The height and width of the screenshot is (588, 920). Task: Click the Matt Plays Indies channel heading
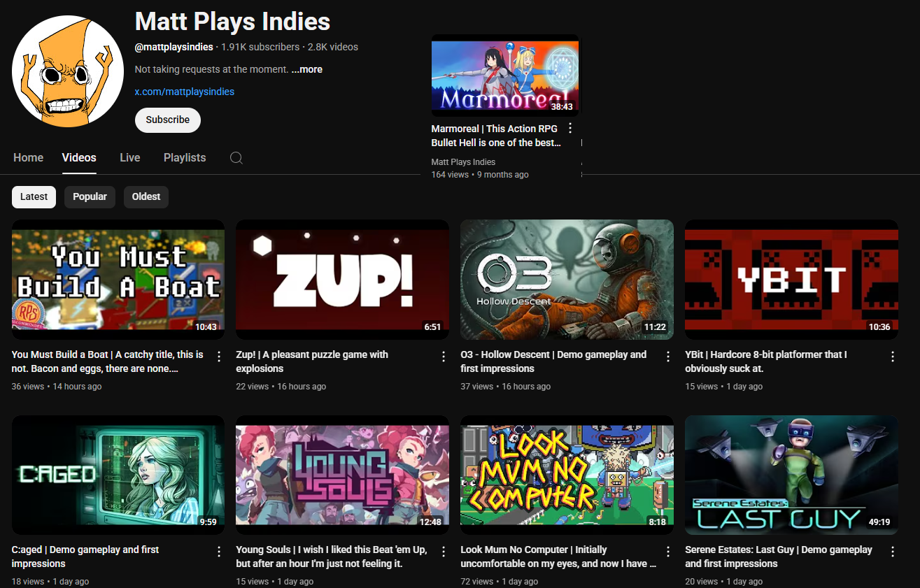(x=232, y=21)
